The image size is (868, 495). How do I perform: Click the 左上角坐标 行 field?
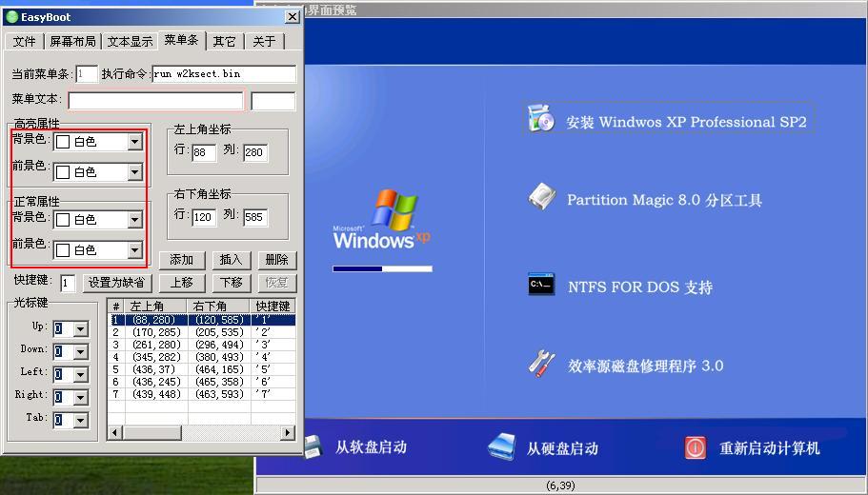pos(204,152)
